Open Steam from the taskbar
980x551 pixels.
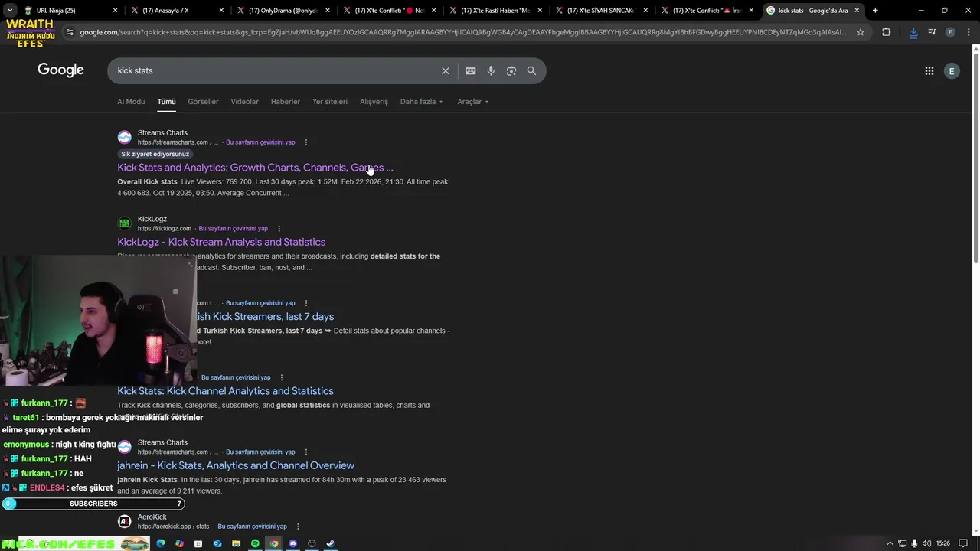[x=330, y=543]
